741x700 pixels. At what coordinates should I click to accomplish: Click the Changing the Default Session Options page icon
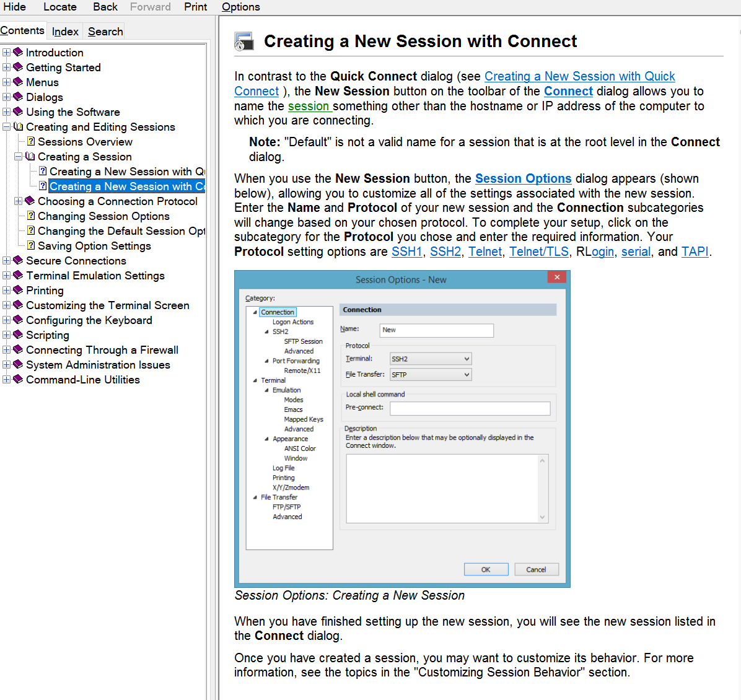click(31, 230)
